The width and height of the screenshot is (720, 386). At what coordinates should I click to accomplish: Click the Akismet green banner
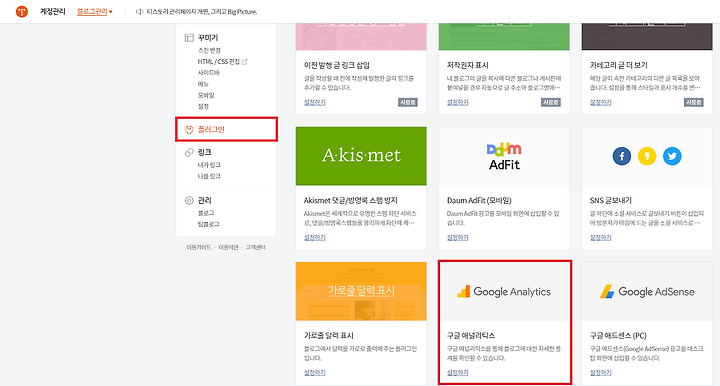click(x=361, y=156)
